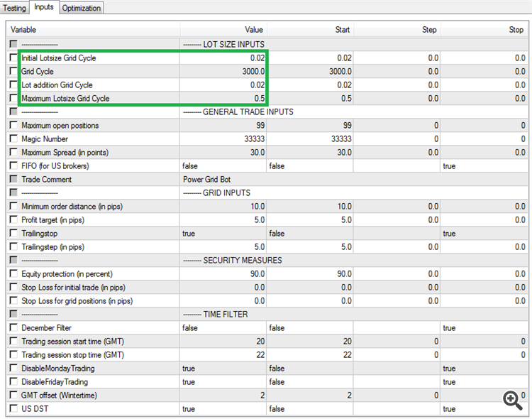Tick Maximum Spread (in points) checkbox
532x419 pixels.
pyautogui.click(x=13, y=152)
